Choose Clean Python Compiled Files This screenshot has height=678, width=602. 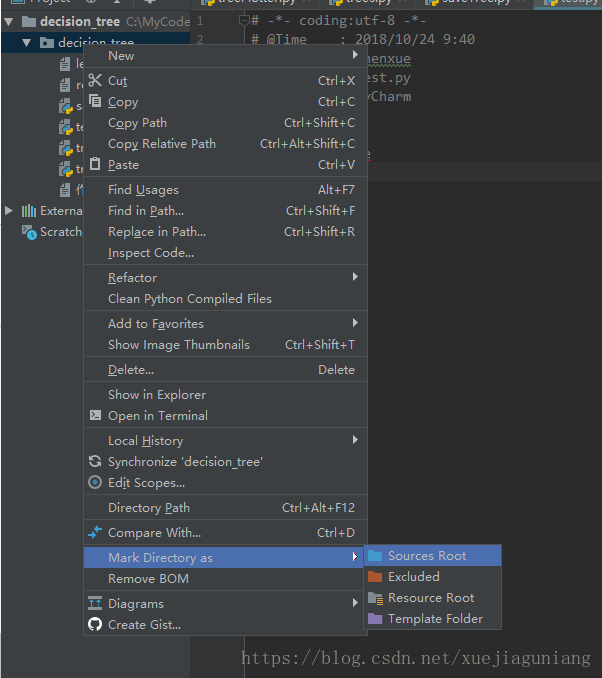pyautogui.click(x=225, y=298)
